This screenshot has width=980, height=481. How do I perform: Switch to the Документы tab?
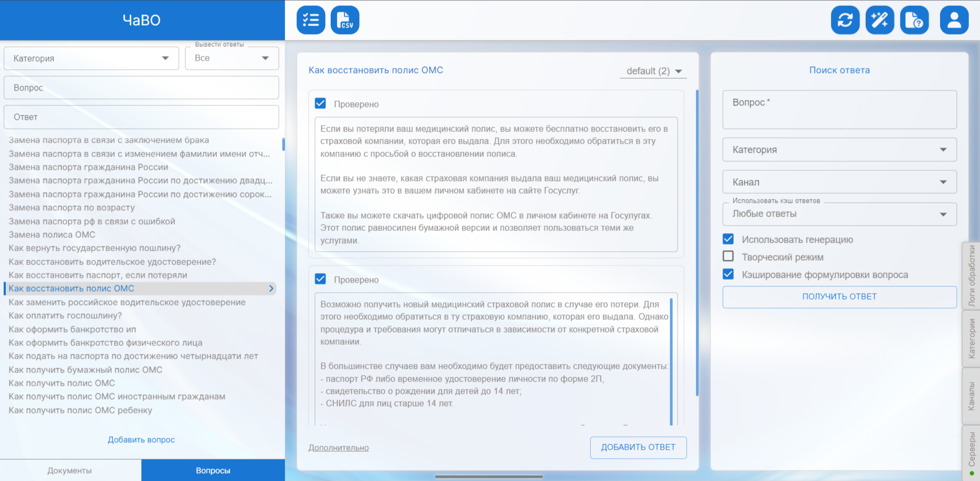70,470
